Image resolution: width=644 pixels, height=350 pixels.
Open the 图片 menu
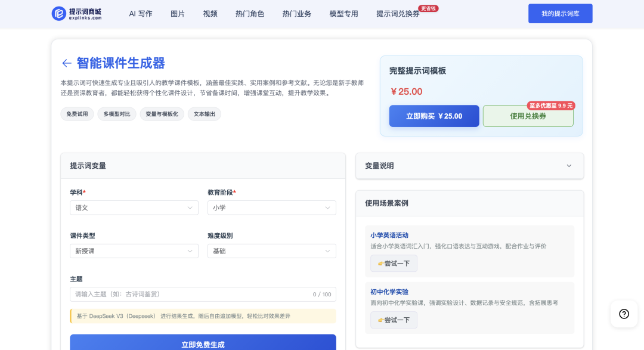[178, 14]
